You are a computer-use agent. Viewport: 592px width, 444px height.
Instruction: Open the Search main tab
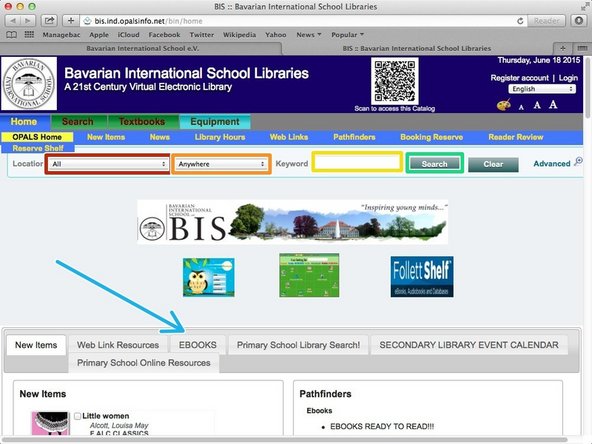click(78, 122)
